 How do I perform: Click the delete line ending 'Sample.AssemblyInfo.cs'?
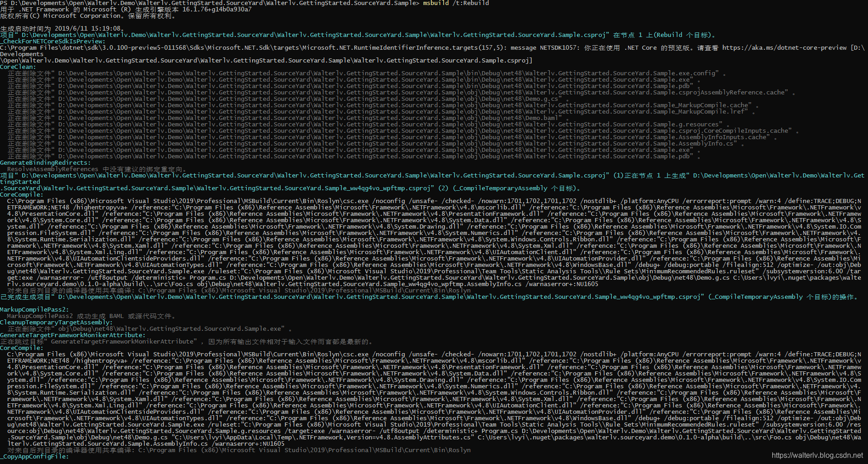coord(376,143)
